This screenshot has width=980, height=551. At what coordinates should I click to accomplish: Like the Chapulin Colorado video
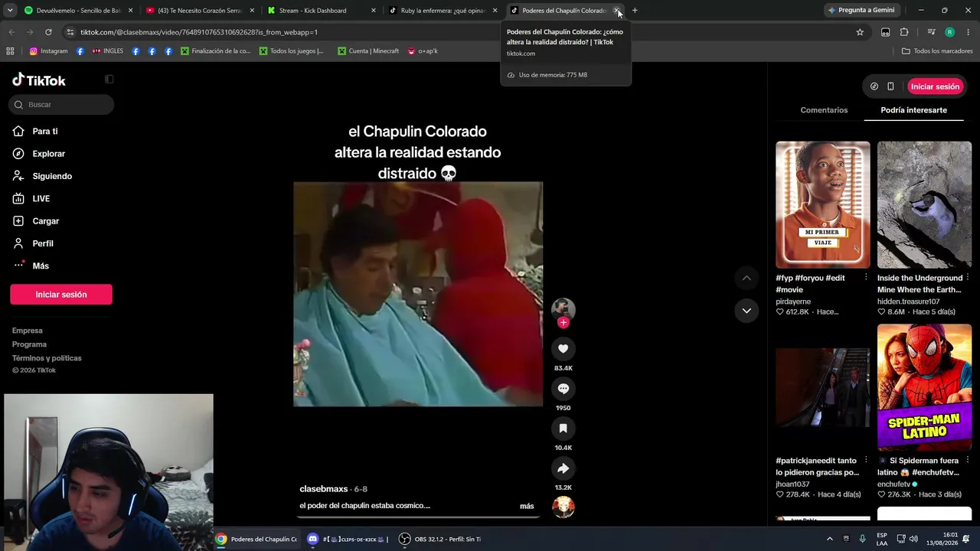pos(563,349)
